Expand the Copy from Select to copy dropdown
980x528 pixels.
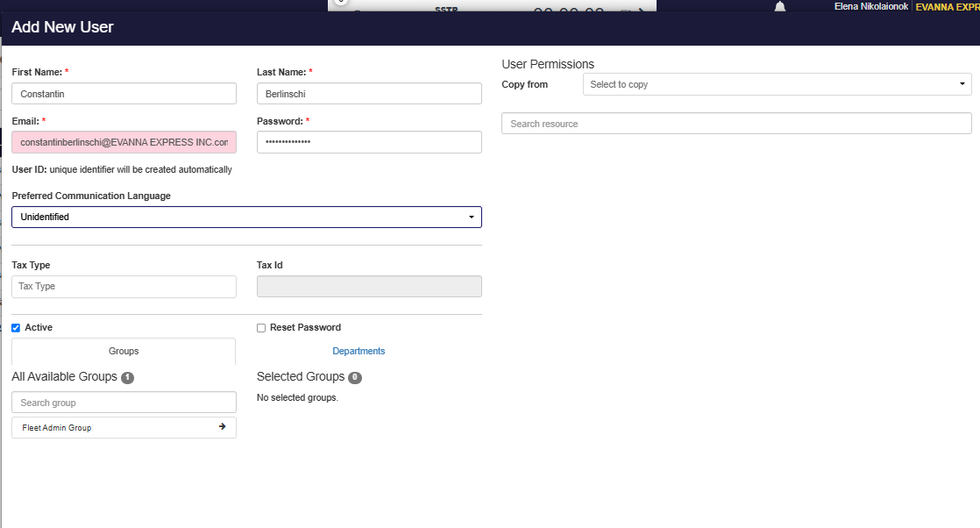tap(777, 84)
